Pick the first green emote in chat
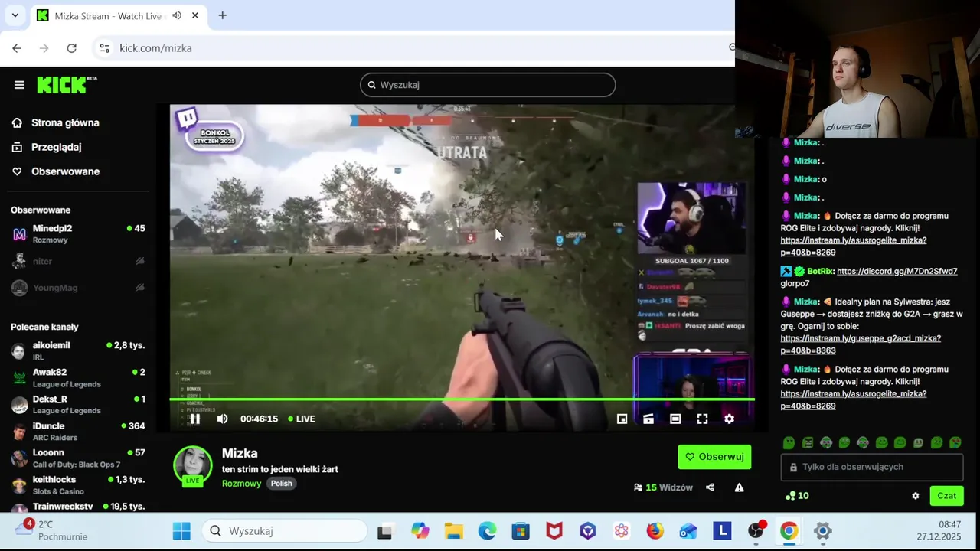The height and width of the screenshot is (551, 980). point(789,442)
